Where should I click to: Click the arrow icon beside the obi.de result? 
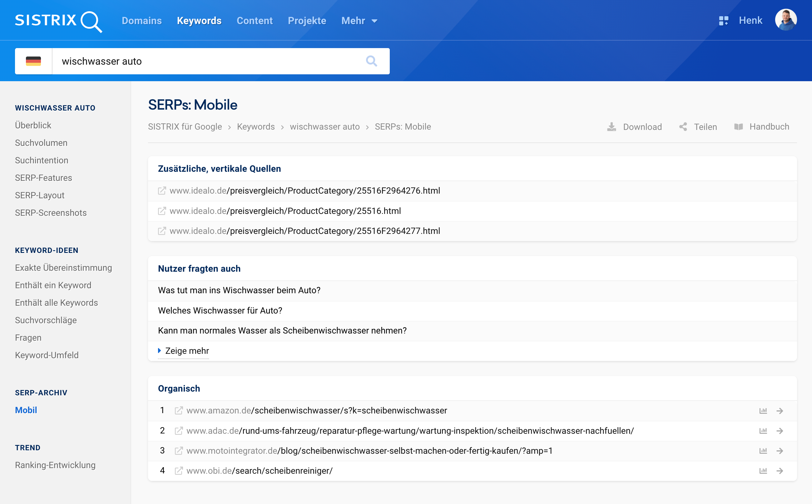point(780,471)
